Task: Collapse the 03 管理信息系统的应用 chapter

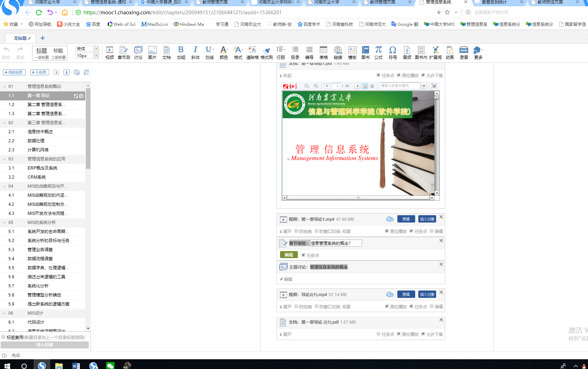Action: (4, 159)
